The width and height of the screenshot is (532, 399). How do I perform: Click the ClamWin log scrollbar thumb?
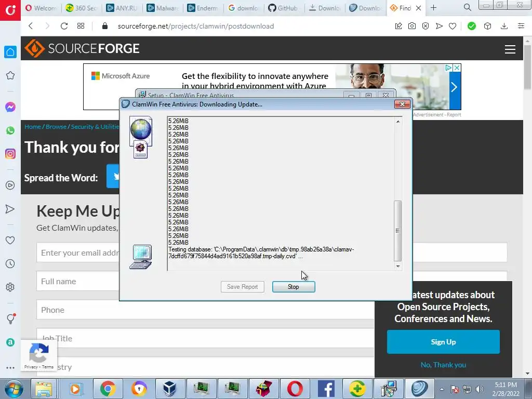tap(397, 231)
